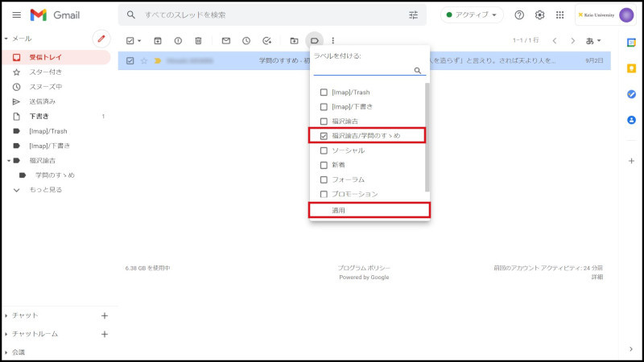Viewport: 644px width, 362px height.
Task: Check the ソーシャル label checkbox
Action: (x=324, y=150)
